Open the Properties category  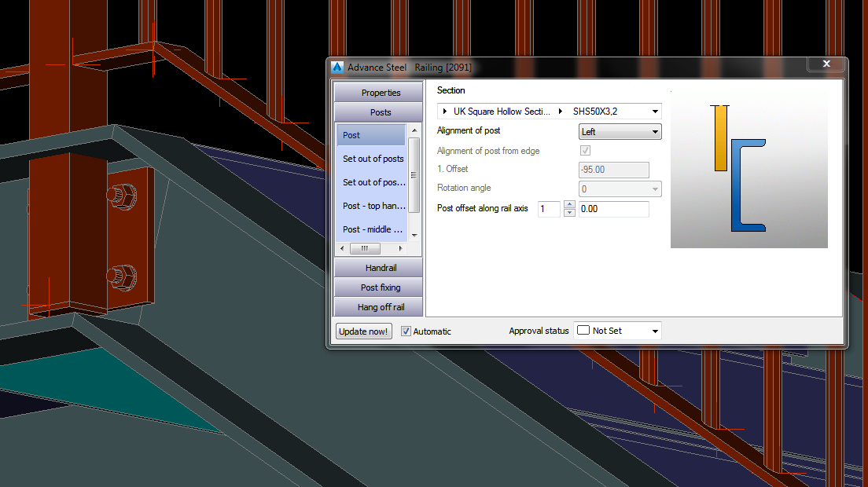379,93
